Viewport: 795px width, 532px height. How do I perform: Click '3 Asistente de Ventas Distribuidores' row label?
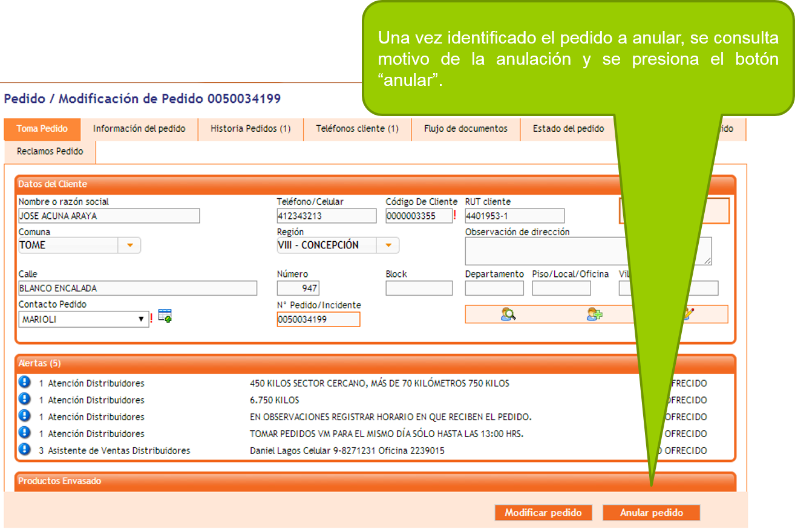pyautogui.click(x=114, y=451)
